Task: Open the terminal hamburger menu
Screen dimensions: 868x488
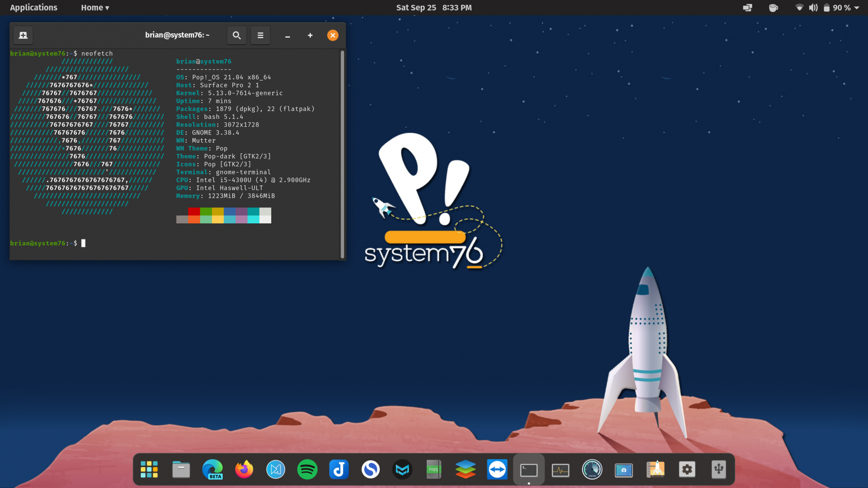Action: pyautogui.click(x=260, y=35)
